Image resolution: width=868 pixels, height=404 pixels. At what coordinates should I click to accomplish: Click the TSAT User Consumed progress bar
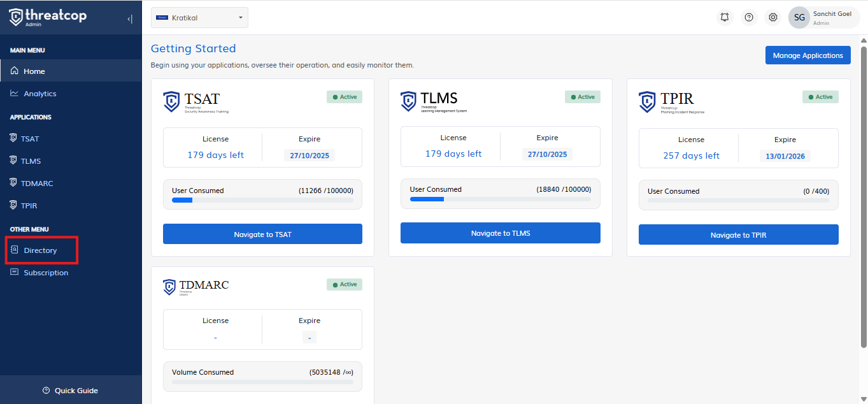(x=262, y=200)
